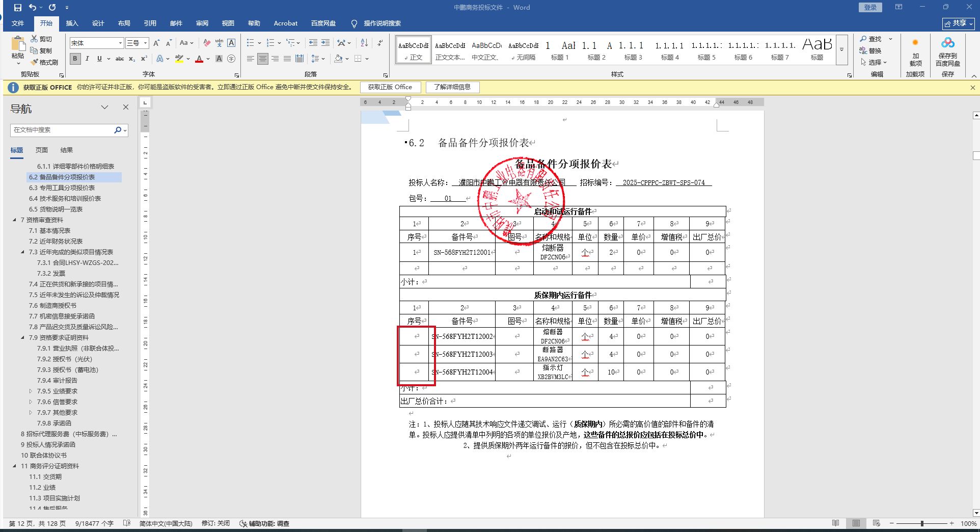
Task: Align the paragraph text to the left
Action: coord(250,59)
